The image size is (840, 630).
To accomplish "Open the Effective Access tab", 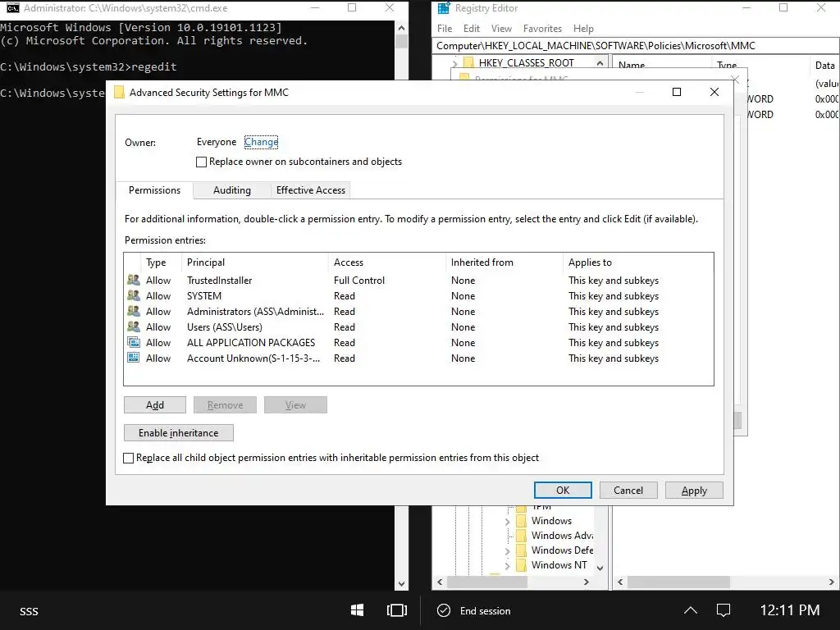I will point(310,190).
